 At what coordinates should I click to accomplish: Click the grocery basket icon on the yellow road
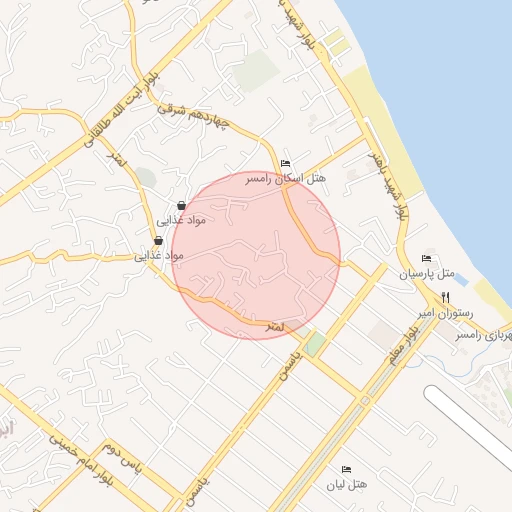(x=158, y=240)
